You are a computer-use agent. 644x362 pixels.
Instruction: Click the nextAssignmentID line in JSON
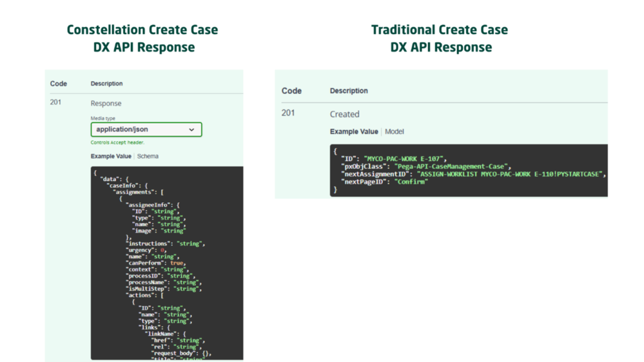472,173
